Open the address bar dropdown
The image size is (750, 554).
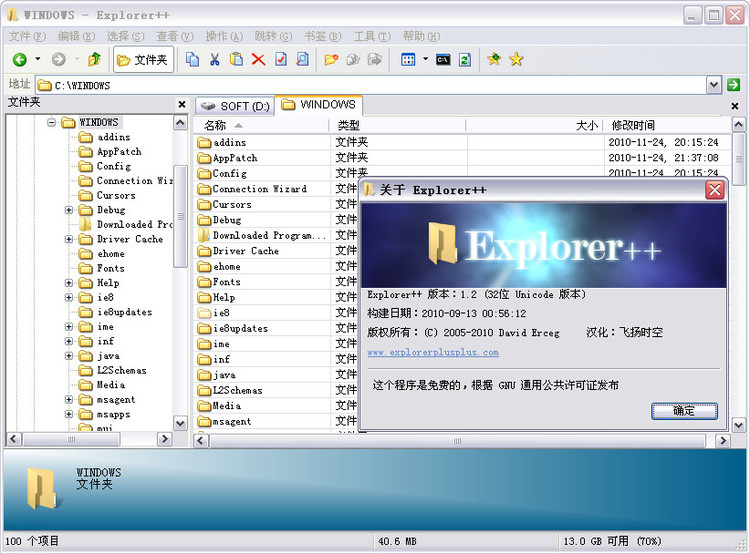[714, 85]
